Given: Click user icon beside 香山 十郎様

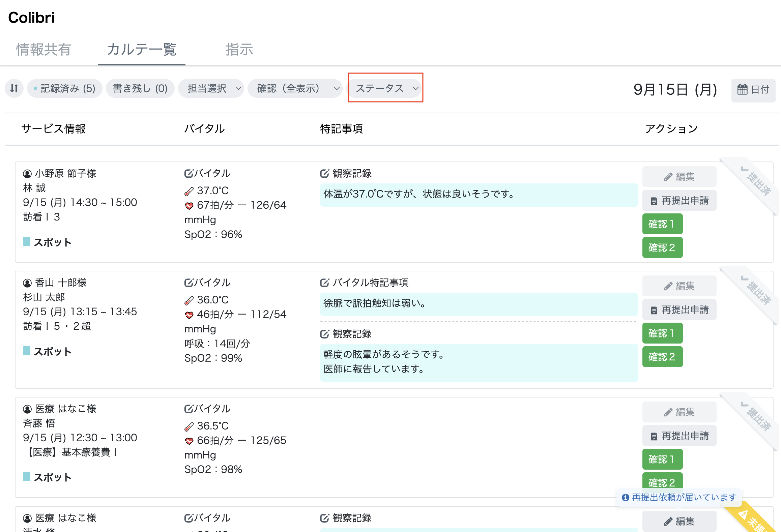Looking at the screenshot, I should click(27, 283).
